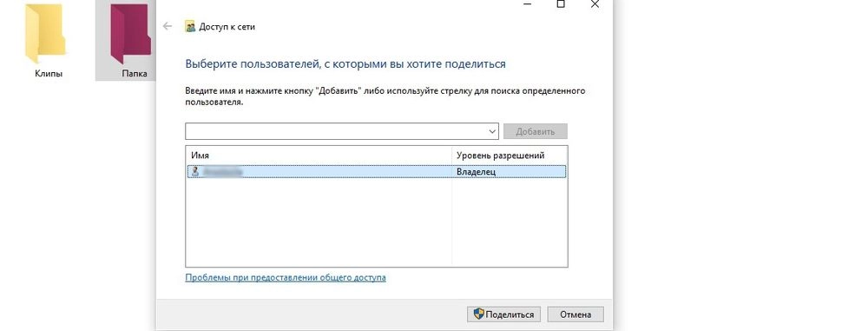This screenshot has height=331, width=868.
Task: Go back using the left arrow
Action: [x=168, y=26]
